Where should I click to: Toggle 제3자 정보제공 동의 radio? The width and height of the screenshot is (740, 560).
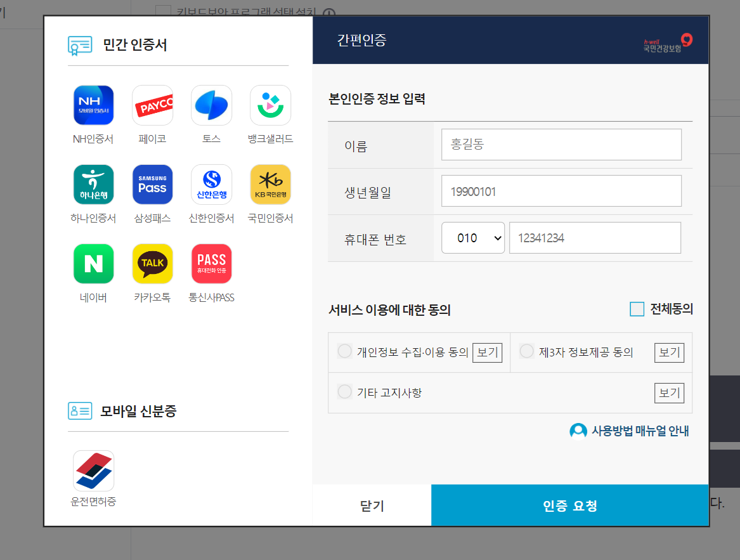(527, 351)
